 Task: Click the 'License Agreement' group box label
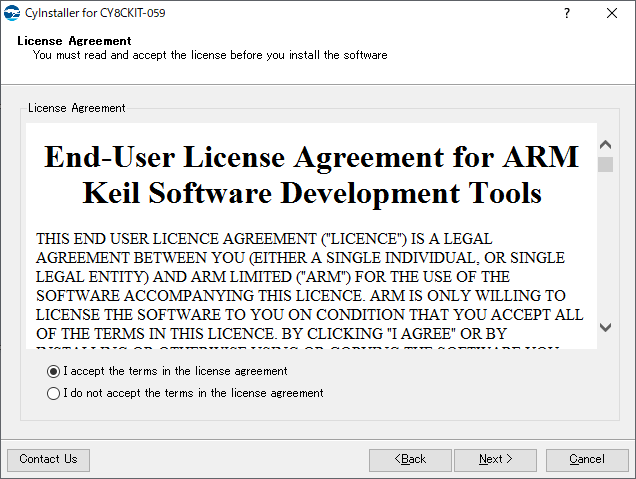point(76,108)
